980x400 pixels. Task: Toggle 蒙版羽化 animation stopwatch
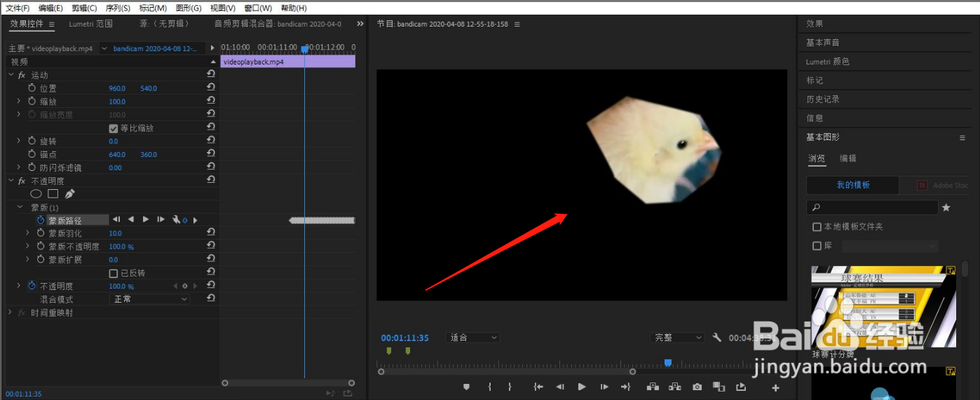[x=41, y=233]
